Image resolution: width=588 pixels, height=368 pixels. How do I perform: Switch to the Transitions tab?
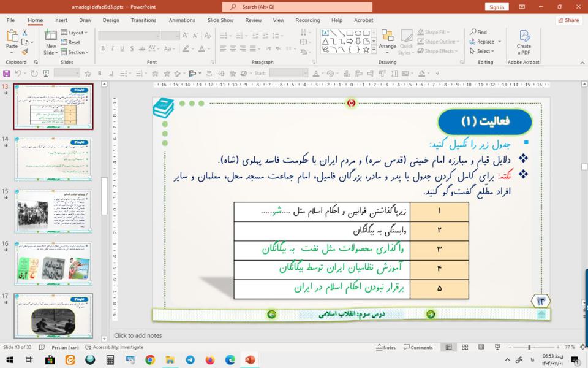143,20
